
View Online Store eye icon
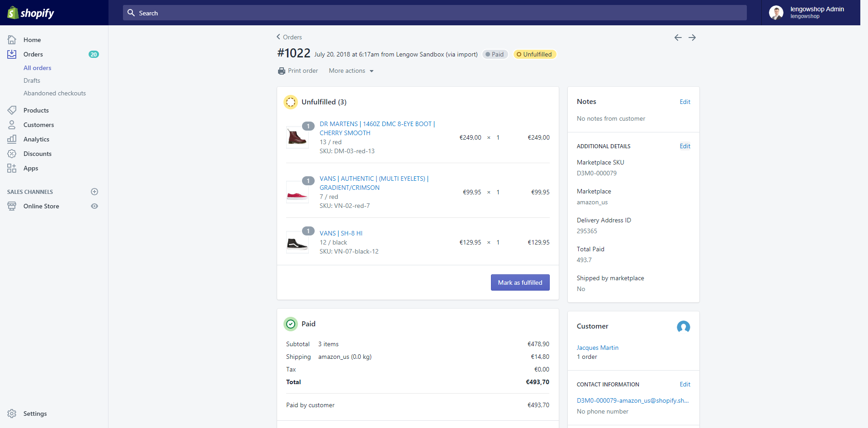(x=94, y=206)
